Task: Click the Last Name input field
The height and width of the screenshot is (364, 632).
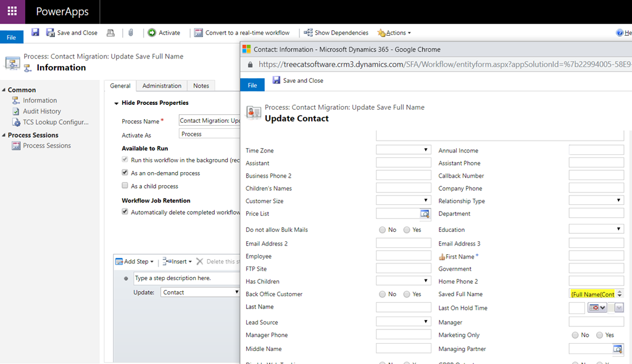Action: [x=404, y=307]
